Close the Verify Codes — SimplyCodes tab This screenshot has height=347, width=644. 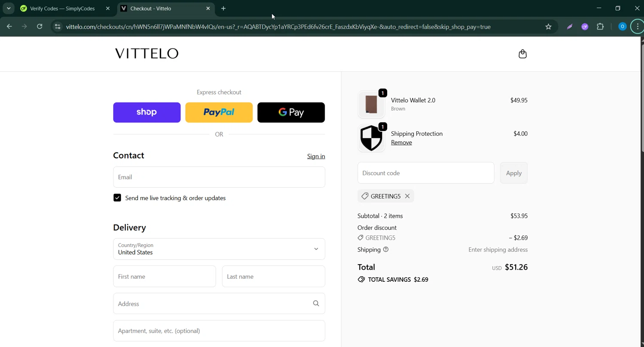point(108,9)
